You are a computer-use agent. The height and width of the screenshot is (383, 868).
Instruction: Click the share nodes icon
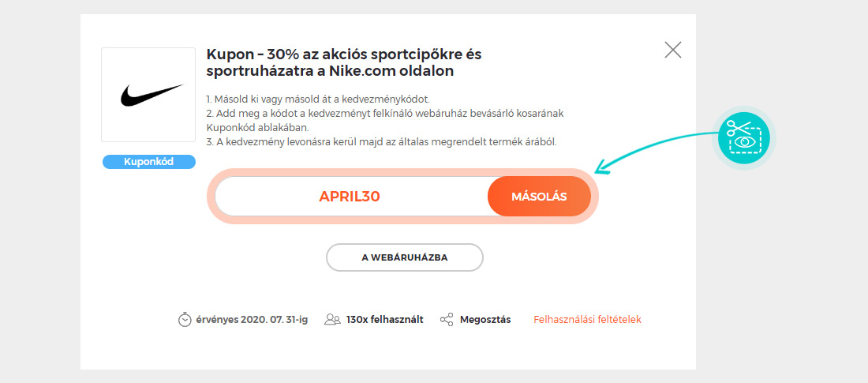pos(447,320)
